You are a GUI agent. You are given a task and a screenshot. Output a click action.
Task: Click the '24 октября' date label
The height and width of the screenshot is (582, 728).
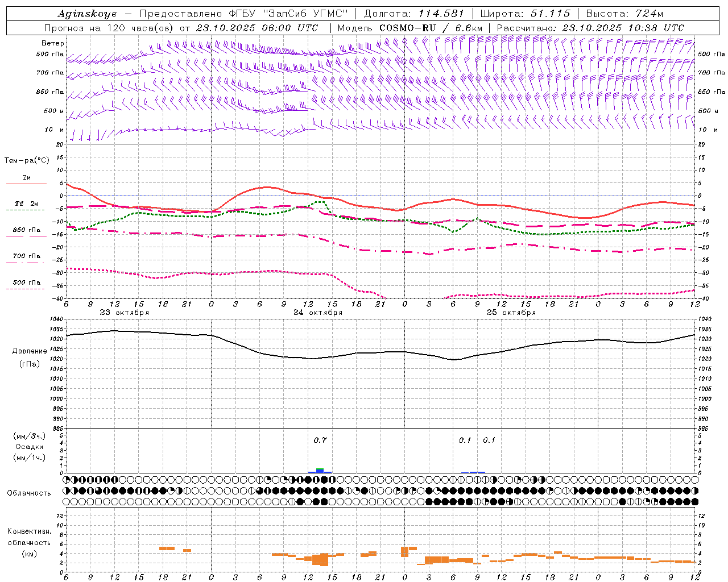[x=318, y=313]
